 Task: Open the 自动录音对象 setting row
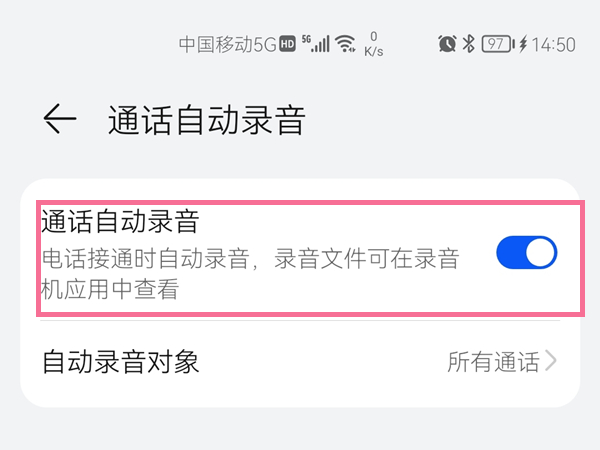click(x=300, y=361)
